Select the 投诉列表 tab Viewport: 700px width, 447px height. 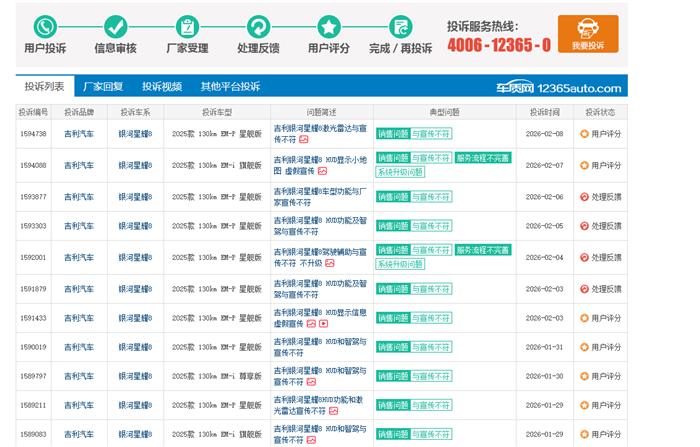(44, 87)
